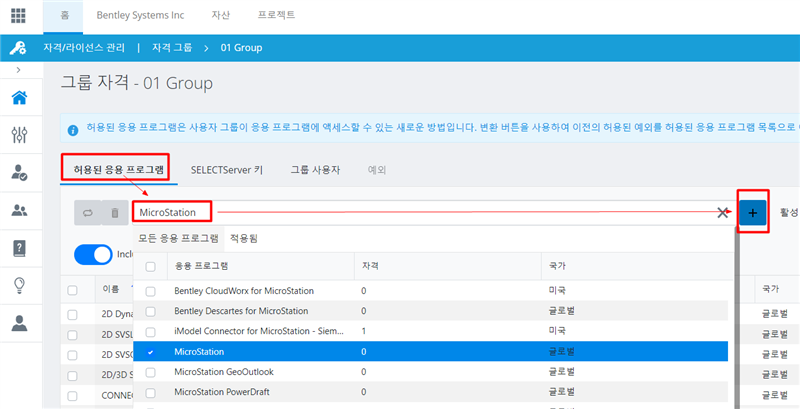
Task: Click Bentley Descartes for MicroStation row text
Action: pos(241,311)
